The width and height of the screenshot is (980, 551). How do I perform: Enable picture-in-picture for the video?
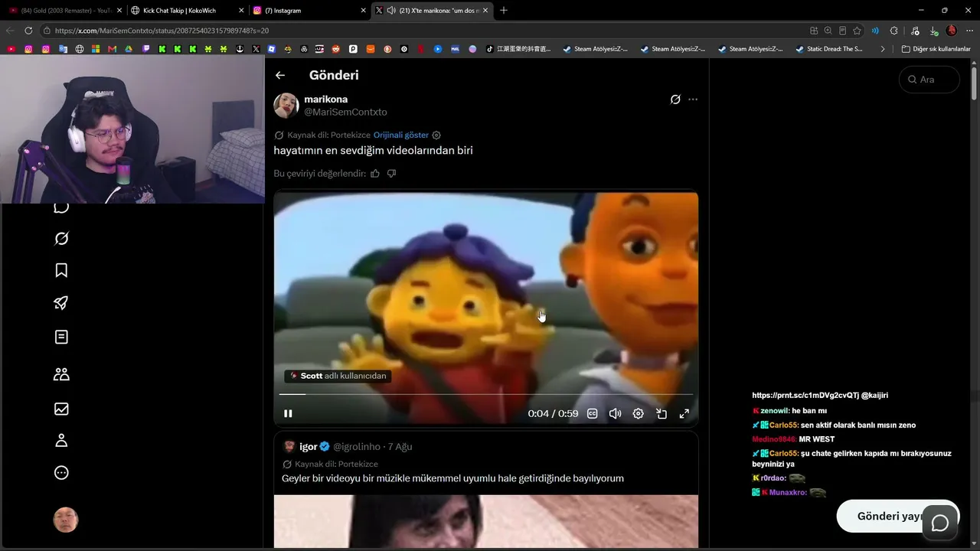point(661,413)
